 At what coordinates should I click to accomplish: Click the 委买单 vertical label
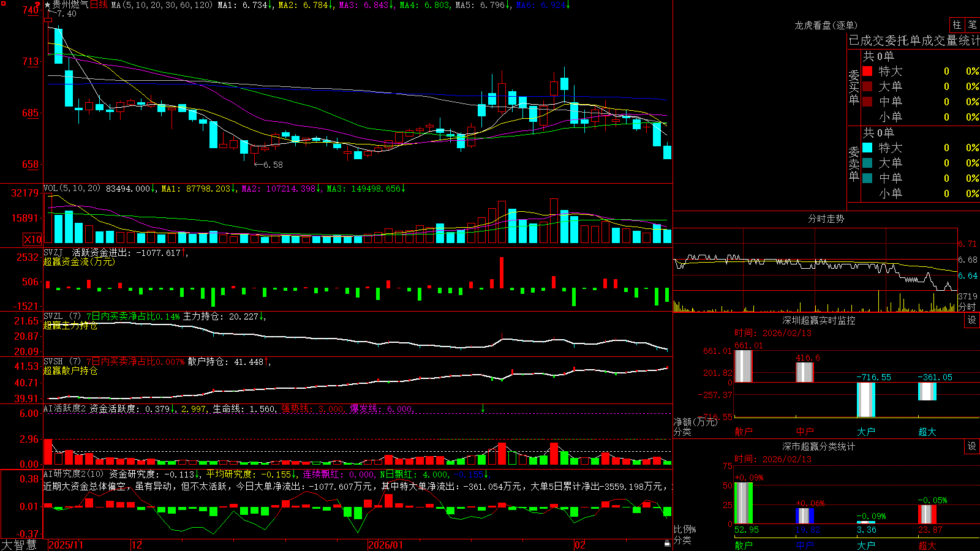tap(854, 88)
